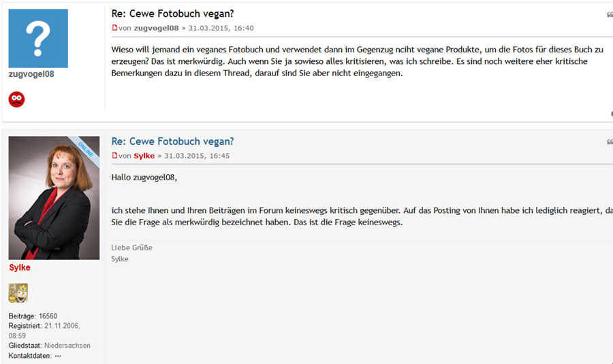Viewport: 613px width, 364px height.
Task: Click Sylke's Beiträge count 16560
Action: [x=48, y=316]
